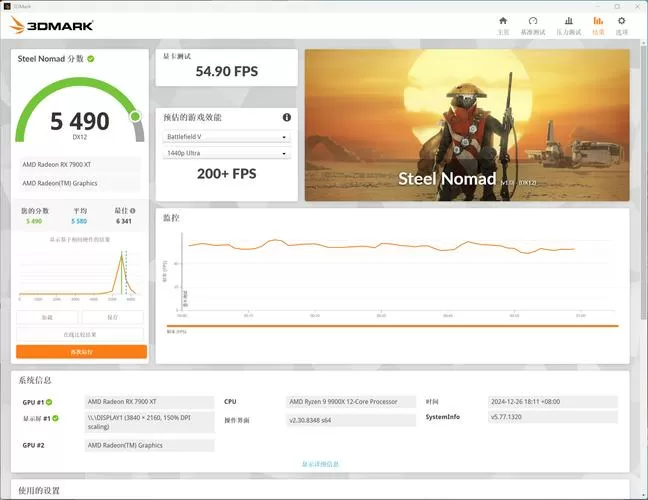Open the Options (选项) gear tab
Screen dimensions: 648x500
click(622, 26)
